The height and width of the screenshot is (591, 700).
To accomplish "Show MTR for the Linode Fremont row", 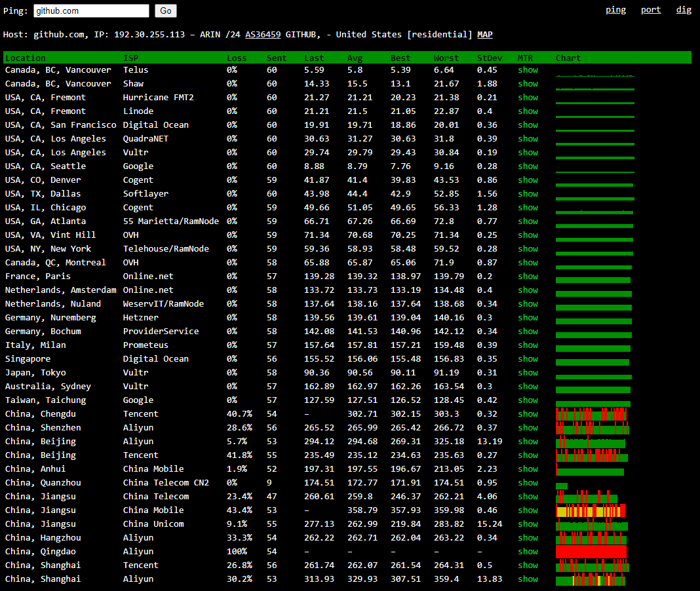I will click(x=528, y=111).
